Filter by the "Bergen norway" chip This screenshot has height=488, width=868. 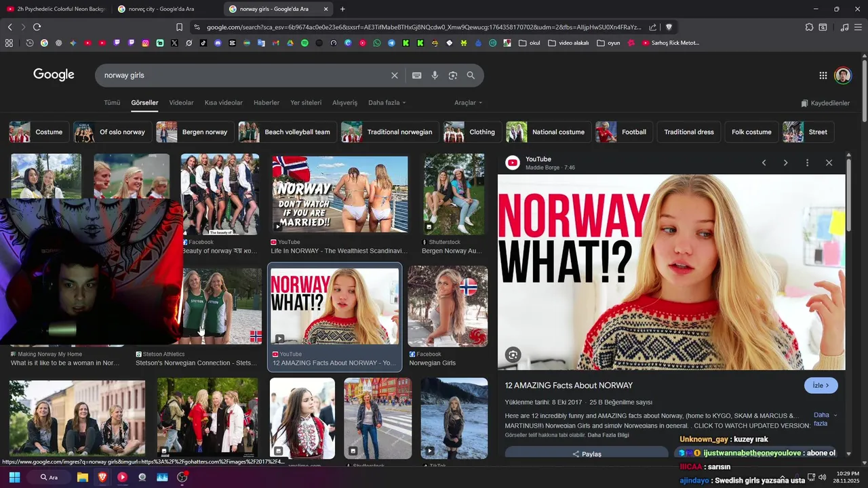click(x=195, y=132)
